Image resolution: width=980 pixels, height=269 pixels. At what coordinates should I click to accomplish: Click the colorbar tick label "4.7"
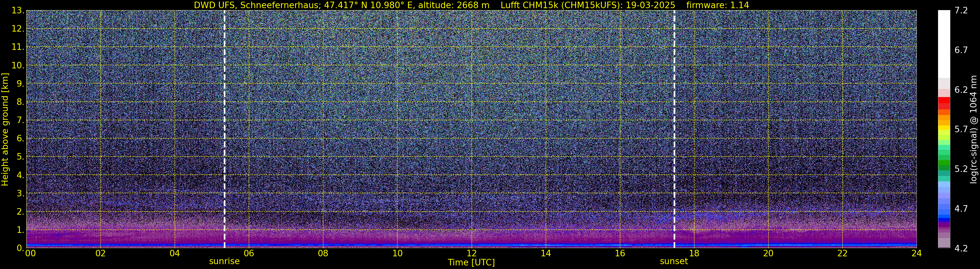point(961,209)
